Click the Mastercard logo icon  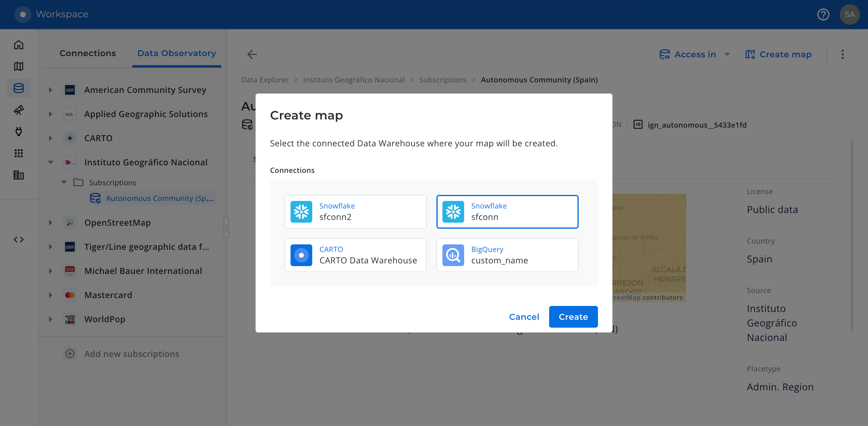pos(70,295)
